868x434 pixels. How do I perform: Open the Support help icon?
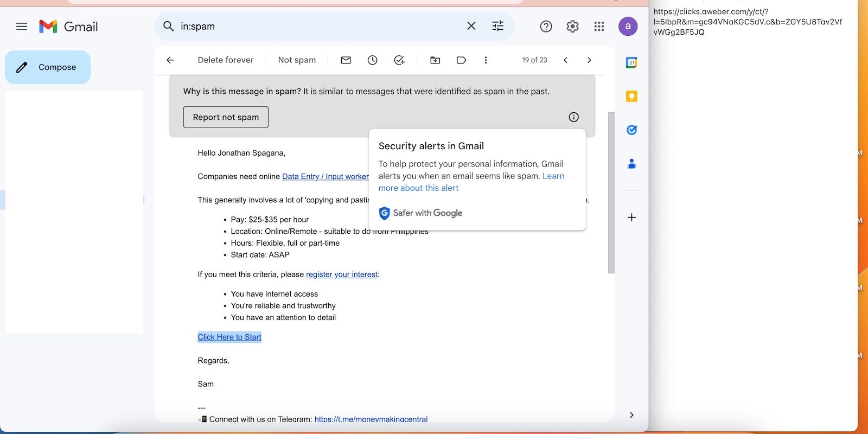[546, 26]
